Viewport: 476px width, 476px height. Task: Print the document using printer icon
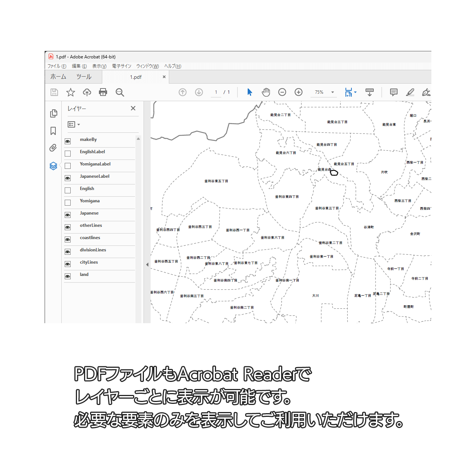pyautogui.click(x=103, y=92)
